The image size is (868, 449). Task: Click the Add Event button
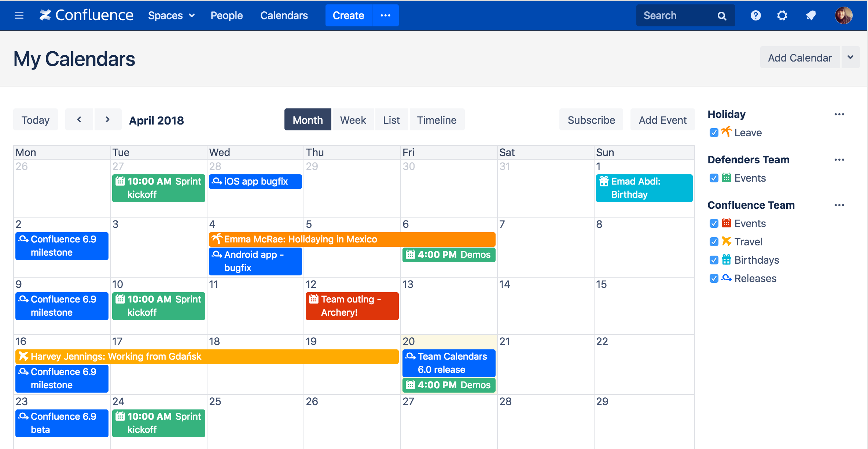[x=662, y=120]
